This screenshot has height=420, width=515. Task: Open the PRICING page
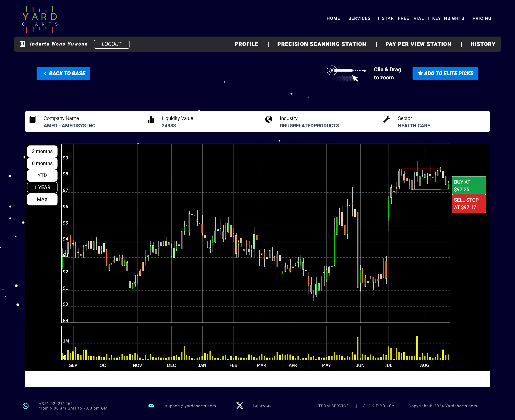tap(482, 18)
